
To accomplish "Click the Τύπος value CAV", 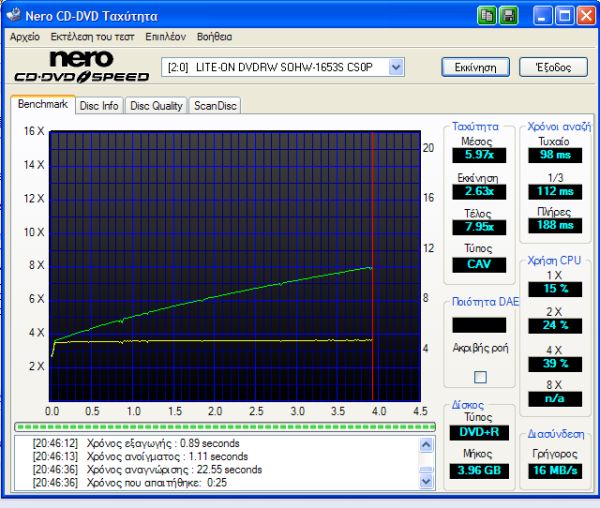I will coord(479,264).
